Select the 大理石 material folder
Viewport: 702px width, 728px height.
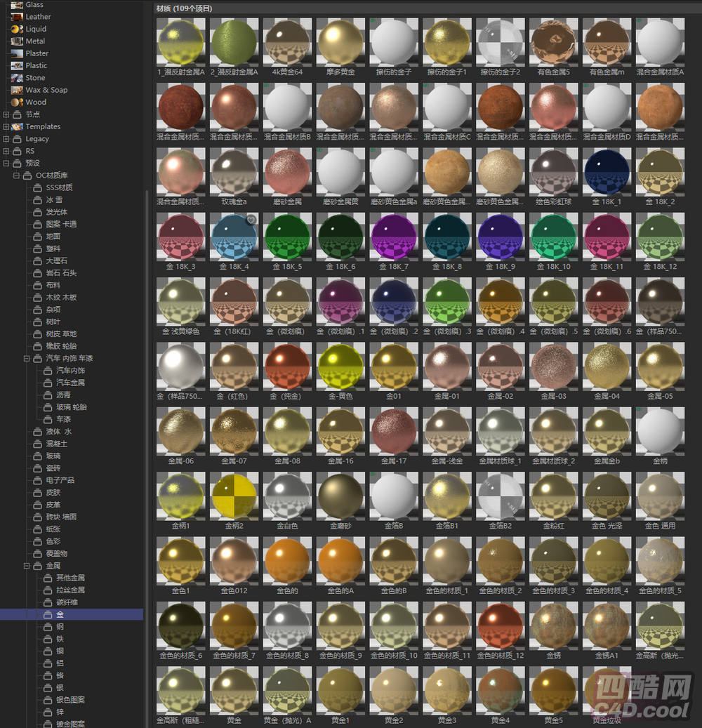(x=56, y=260)
